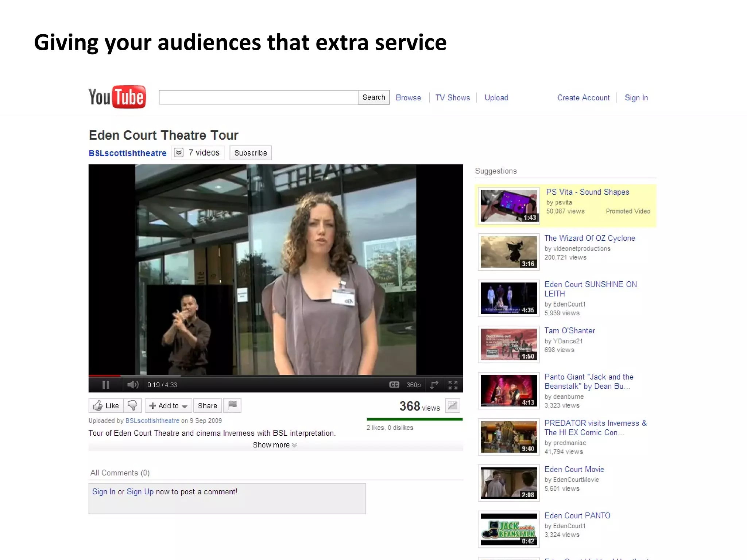
Task: Click Sign In link in comments box
Action: [x=104, y=491]
